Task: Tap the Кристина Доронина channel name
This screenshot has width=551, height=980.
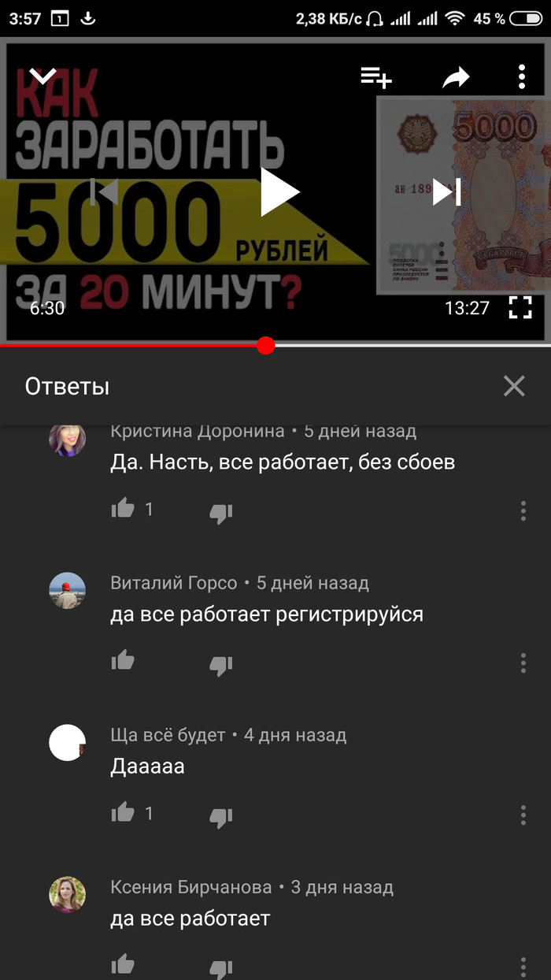Action: point(198,431)
